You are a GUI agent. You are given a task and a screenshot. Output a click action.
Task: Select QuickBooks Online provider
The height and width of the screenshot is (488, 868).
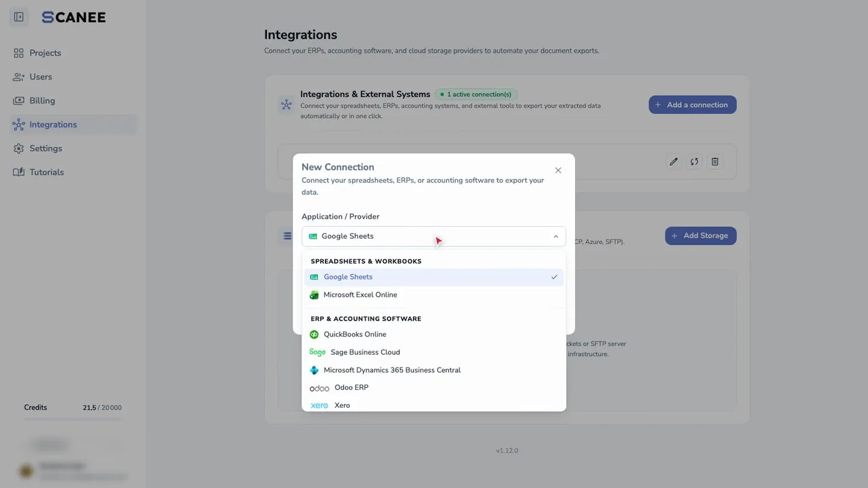(434, 334)
